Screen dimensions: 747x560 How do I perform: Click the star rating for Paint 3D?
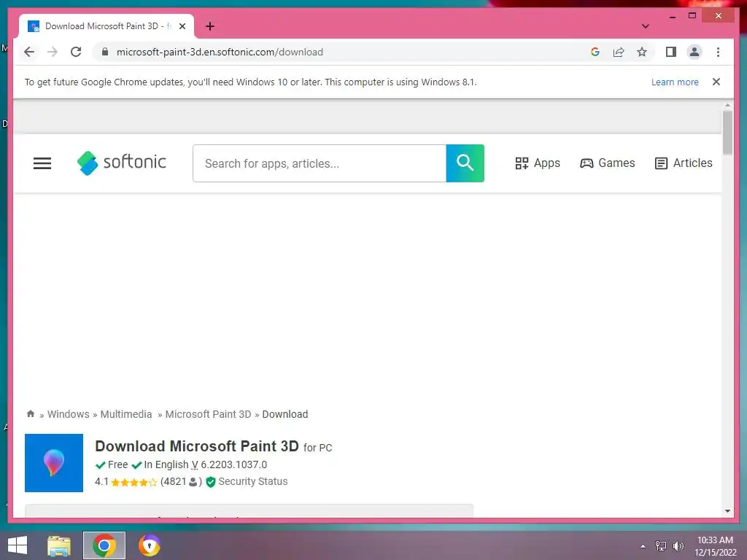coord(134,482)
